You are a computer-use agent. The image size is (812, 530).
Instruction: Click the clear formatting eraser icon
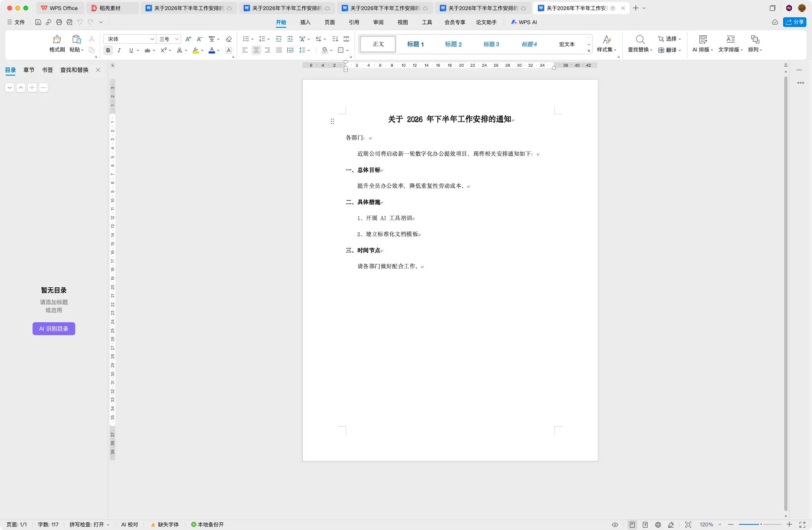(x=229, y=39)
